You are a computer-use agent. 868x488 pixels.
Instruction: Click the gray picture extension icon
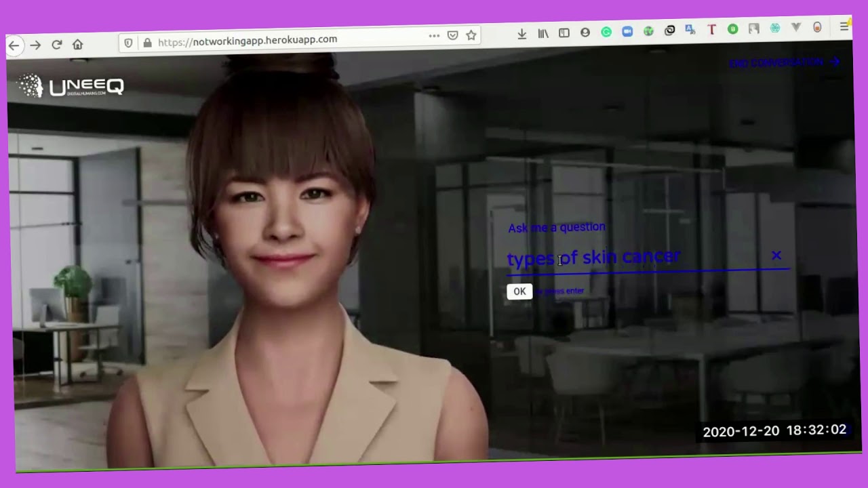[x=753, y=28]
